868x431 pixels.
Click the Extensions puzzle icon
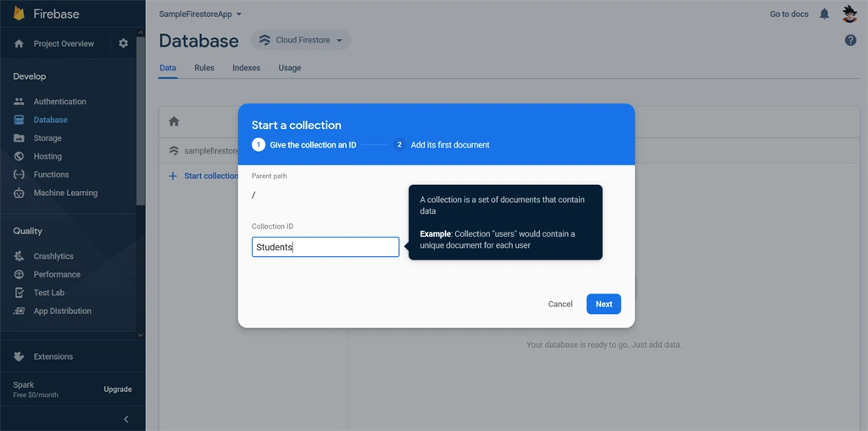pyautogui.click(x=19, y=356)
